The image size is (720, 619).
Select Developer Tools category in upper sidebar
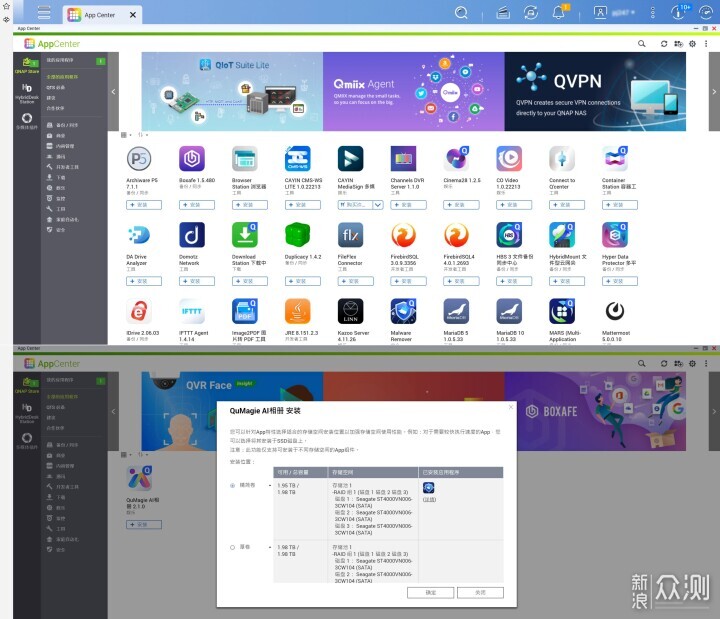click(x=76, y=167)
